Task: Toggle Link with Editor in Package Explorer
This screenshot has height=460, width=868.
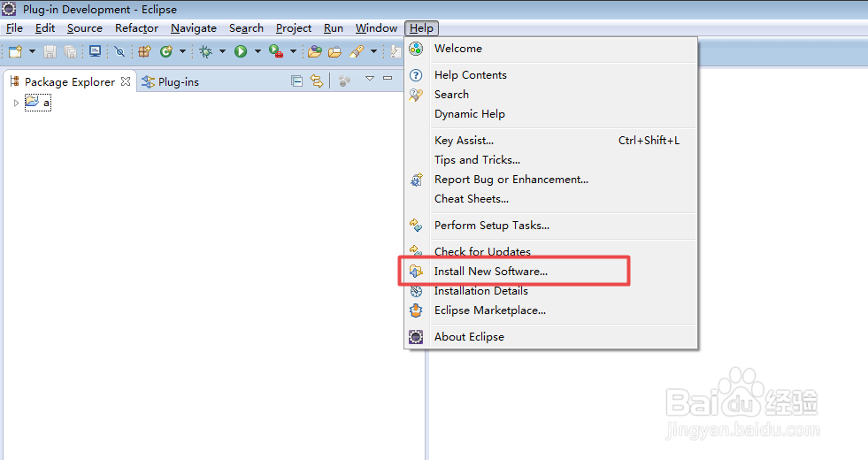Action: pyautogui.click(x=317, y=81)
